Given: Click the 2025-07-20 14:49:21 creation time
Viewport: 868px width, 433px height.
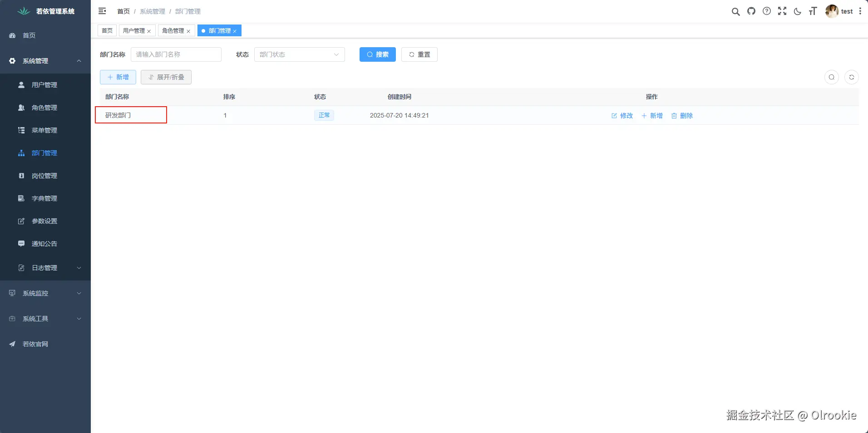Looking at the screenshot, I should (x=399, y=115).
